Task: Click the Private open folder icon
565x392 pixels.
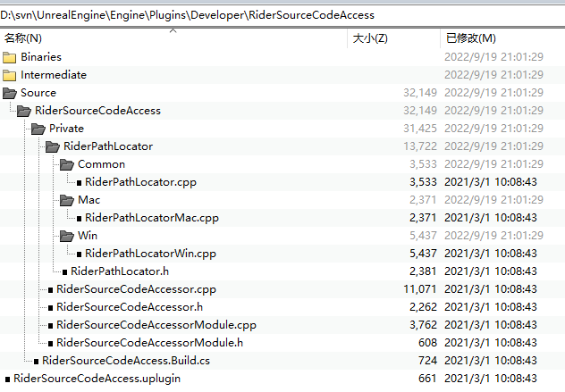Action: pyautogui.click(x=38, y=129)
